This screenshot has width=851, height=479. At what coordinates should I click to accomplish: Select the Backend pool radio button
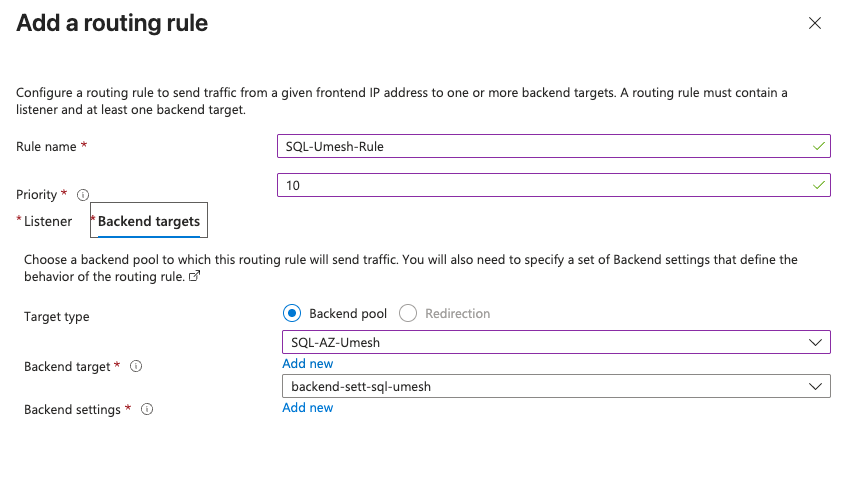coord(292,313)
